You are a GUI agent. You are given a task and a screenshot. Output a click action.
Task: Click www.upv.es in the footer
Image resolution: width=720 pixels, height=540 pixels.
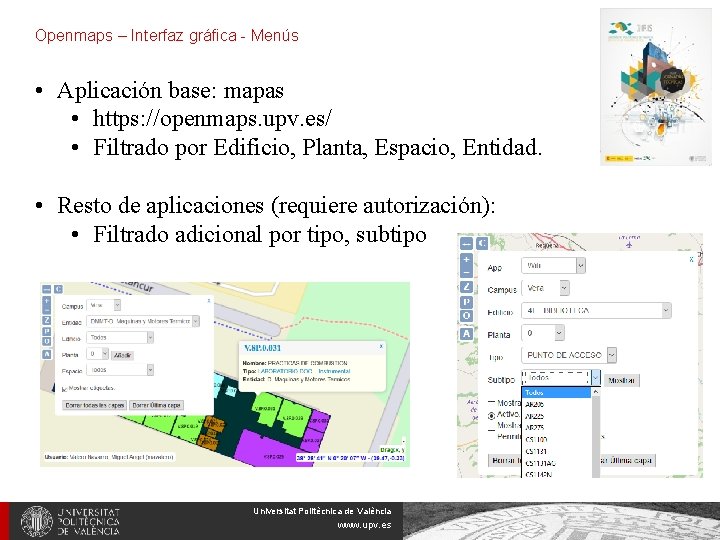point(364,525)
